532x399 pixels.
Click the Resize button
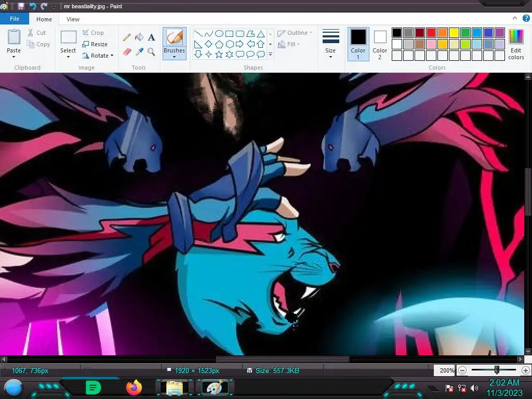pyautogui.click(x=95, y=45)
